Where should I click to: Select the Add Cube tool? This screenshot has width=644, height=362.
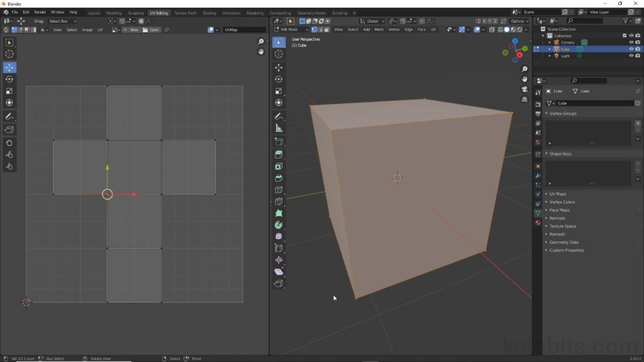279,141
